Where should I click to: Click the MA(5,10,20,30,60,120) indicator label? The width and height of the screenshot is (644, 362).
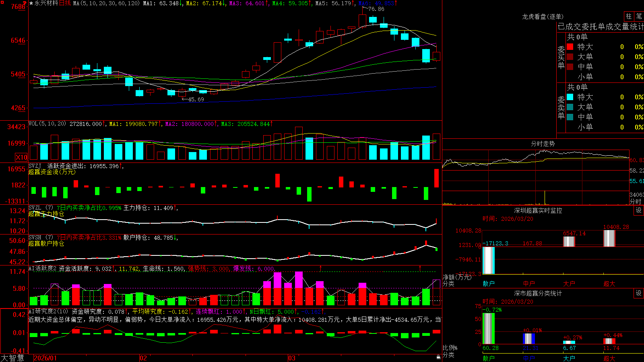point(106,3)
